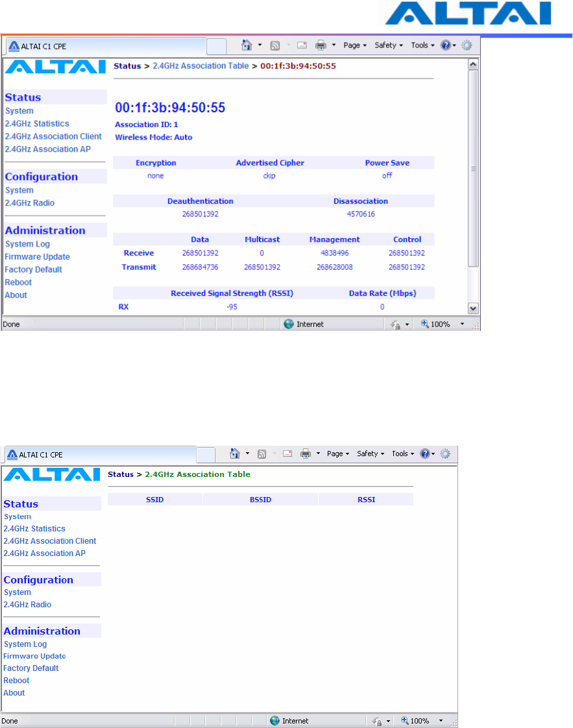This screenshot has width=573, height=728.
Task: Open 2.4GHz Association AP in upper page sidebar
Action: pos(48,149)
